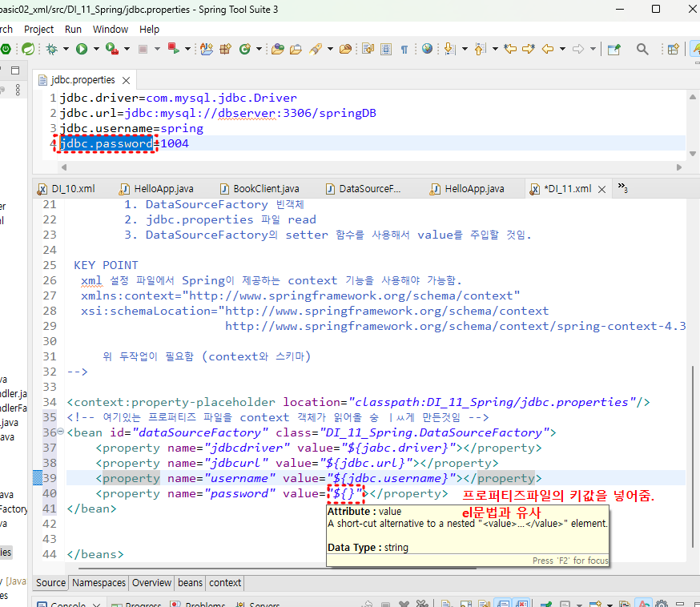The height and width of the screenshot is (607, 700).
Task: Switch to DataSourceF... editor tab
Action: click(364, 189)
